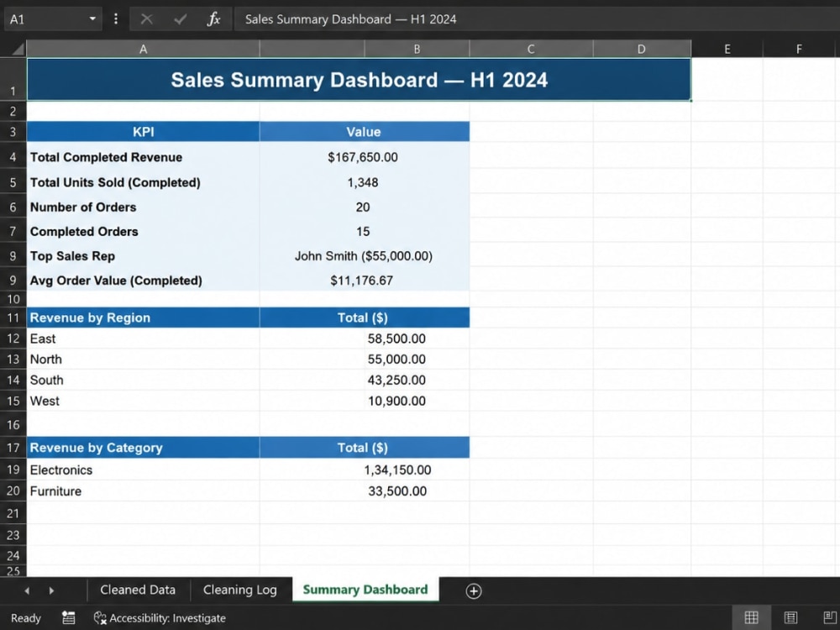Click the Cancel X icon in formula bar
The height and width of the screenshot is (630, 840).
click(146, 19)
